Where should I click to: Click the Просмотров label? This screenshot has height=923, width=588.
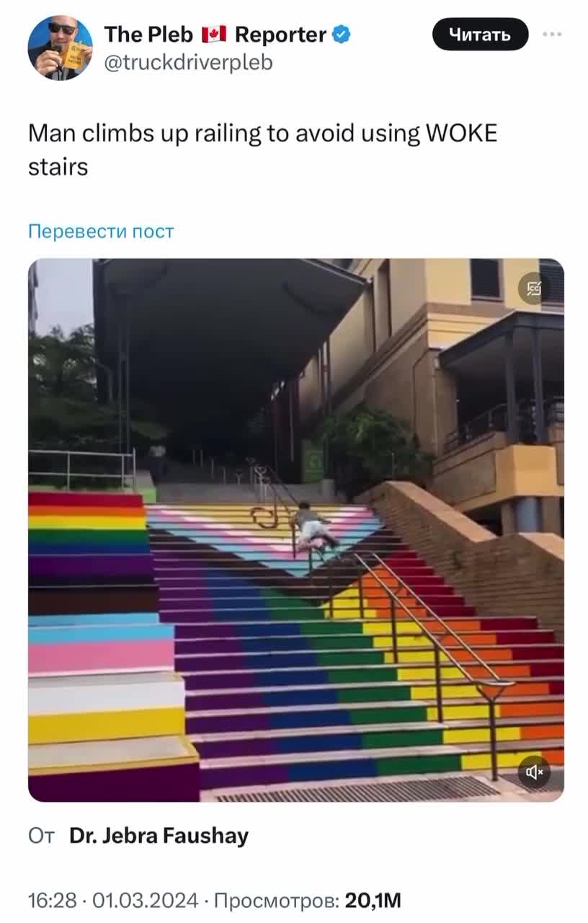277,901
